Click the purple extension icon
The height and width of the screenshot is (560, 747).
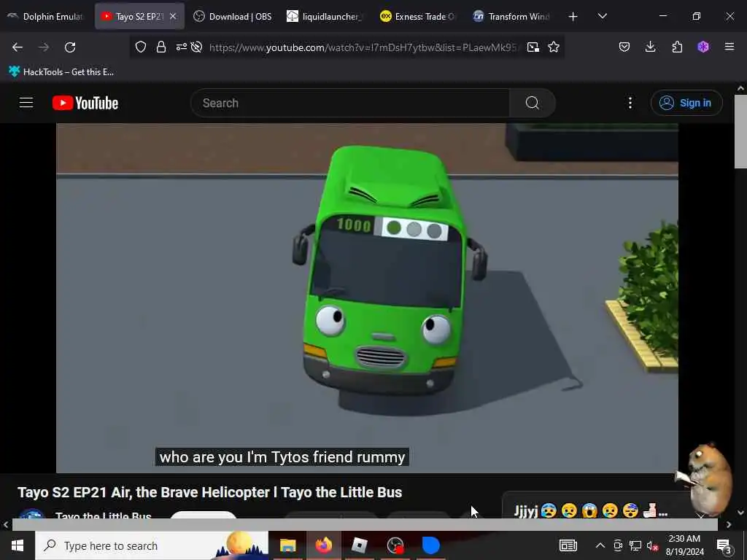point(703,47)
